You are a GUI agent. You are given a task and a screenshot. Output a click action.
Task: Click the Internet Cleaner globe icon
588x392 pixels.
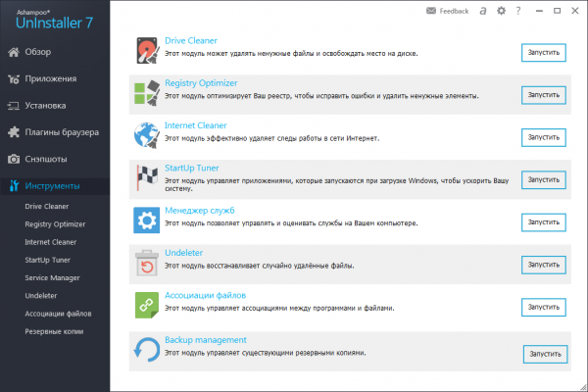click(147, 134)
